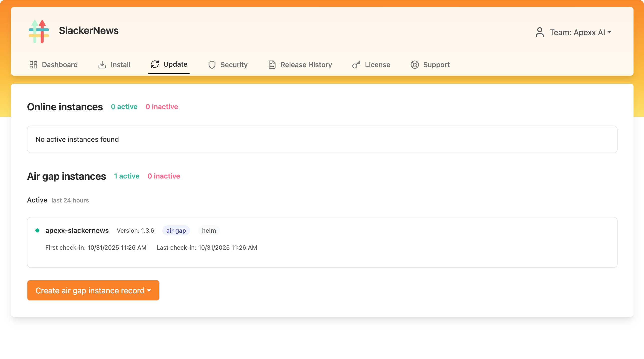This screenshot has height=359, width=644.
Task: Click the Security shield icon
Action: [212, 65]
